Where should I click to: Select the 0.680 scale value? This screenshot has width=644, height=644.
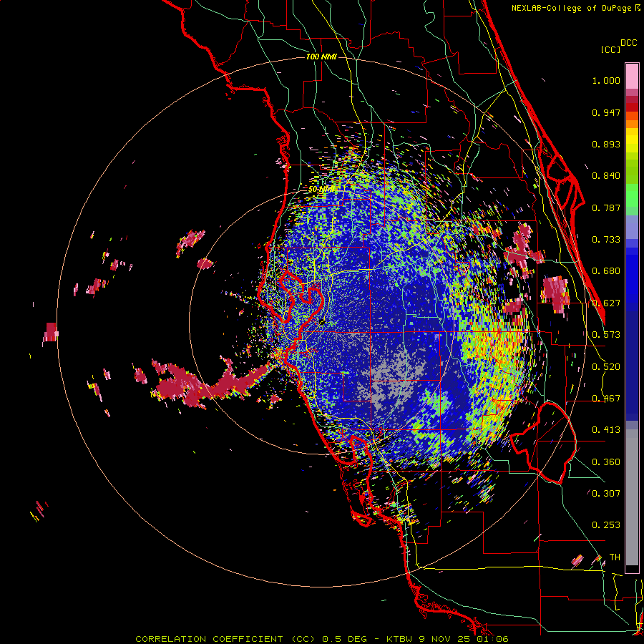point(606,271)
